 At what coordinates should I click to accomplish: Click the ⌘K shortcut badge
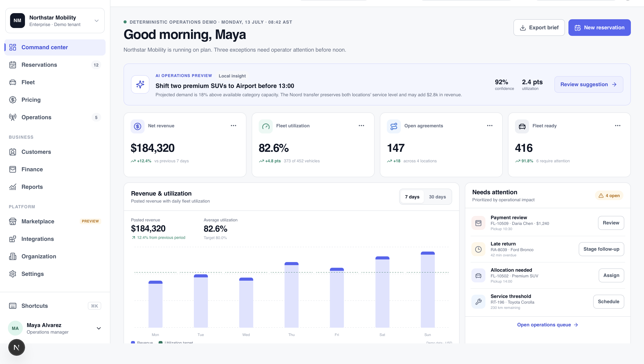pyautogui.click(x=94, y=306)
